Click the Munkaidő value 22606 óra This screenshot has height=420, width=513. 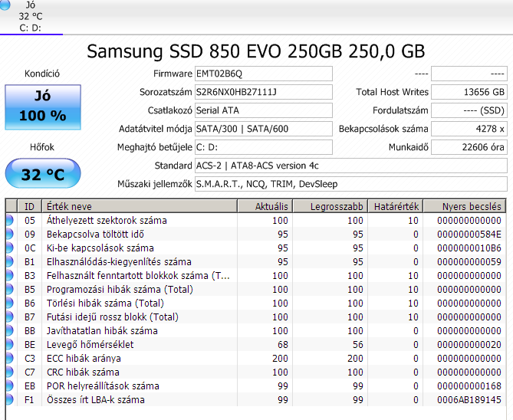469,147
